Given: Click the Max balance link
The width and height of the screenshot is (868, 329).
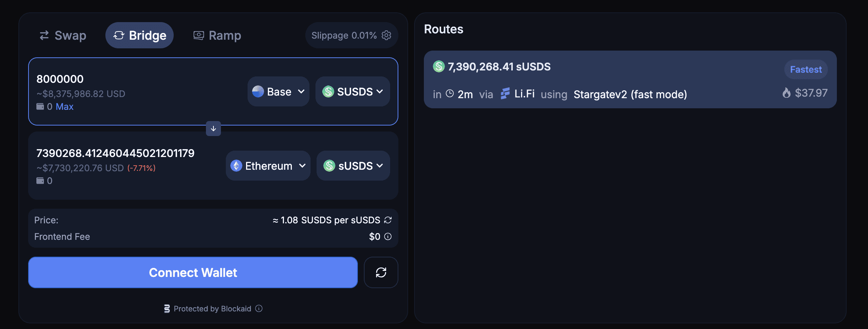Looking at the screenshot, I should 65,106.
